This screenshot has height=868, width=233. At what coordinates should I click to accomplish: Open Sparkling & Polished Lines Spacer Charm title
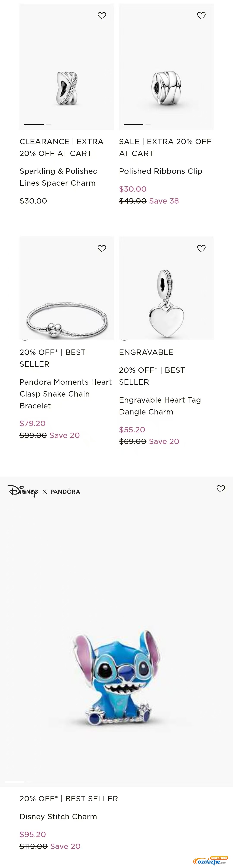(x=59, y=177)
